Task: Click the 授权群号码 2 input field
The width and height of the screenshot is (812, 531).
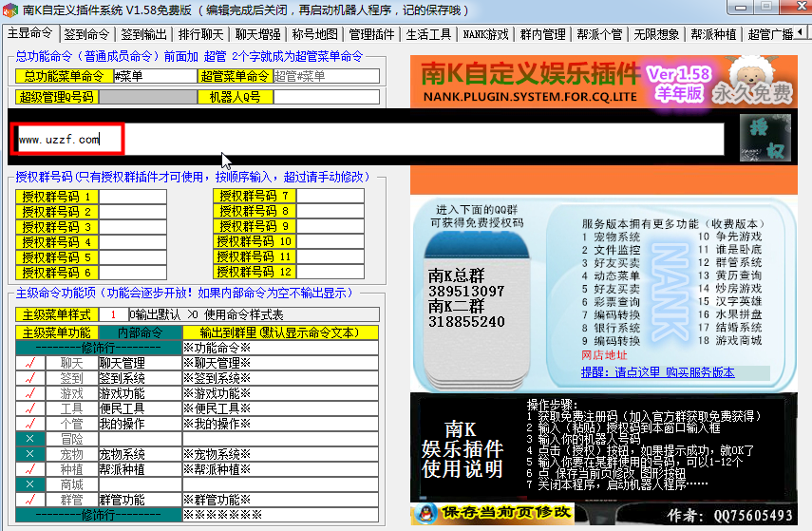Action: (x=133, y=212)
